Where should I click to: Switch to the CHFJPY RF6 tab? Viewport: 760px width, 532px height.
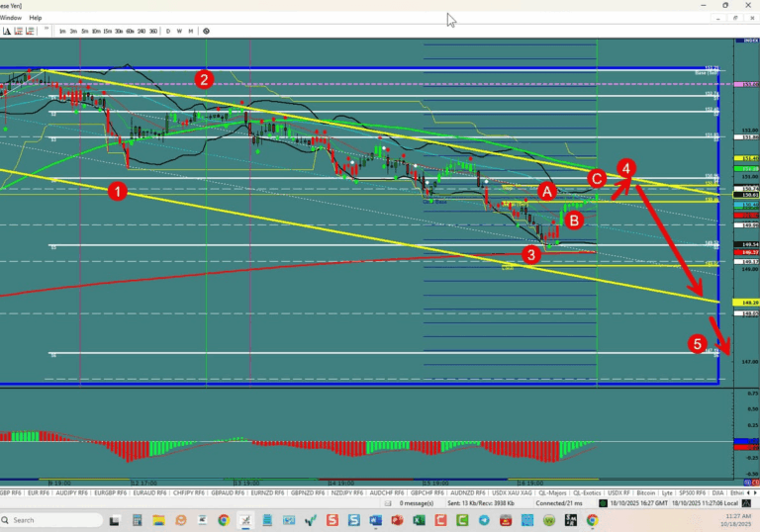click(x=189, y=492)
